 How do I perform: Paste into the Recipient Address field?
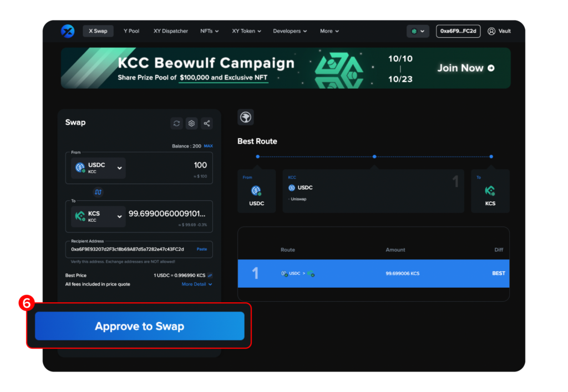(202, 249)
